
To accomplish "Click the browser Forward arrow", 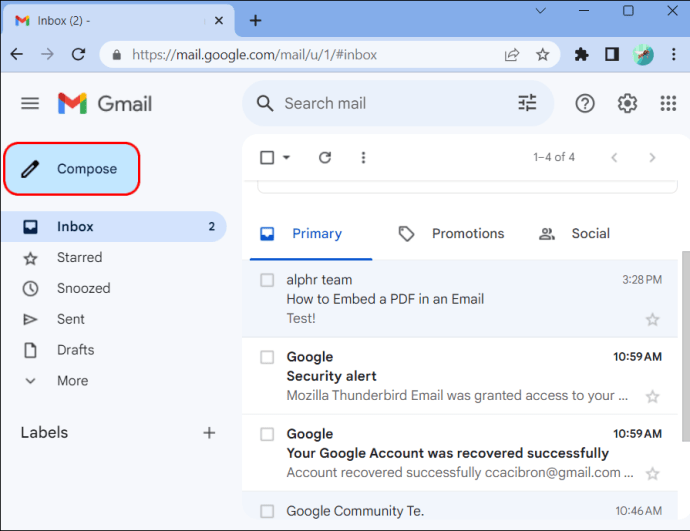I will (47, 55).
